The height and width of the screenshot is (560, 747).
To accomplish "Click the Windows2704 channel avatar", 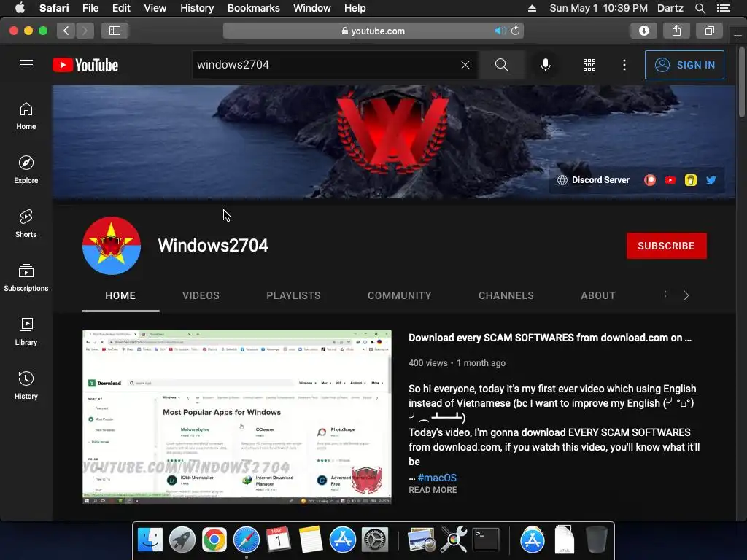I will pos(112,246).
